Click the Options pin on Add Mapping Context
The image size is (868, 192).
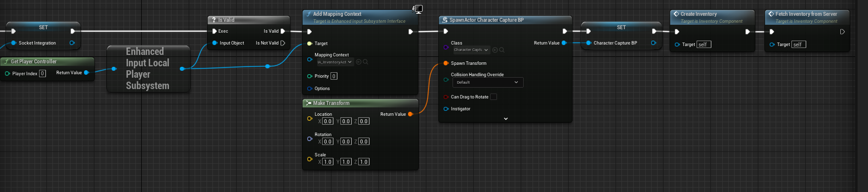[310, 89]
